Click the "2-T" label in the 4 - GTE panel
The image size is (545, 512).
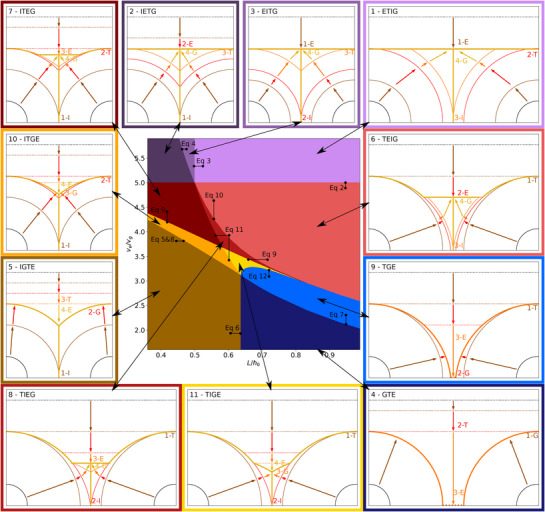(463, 425)
